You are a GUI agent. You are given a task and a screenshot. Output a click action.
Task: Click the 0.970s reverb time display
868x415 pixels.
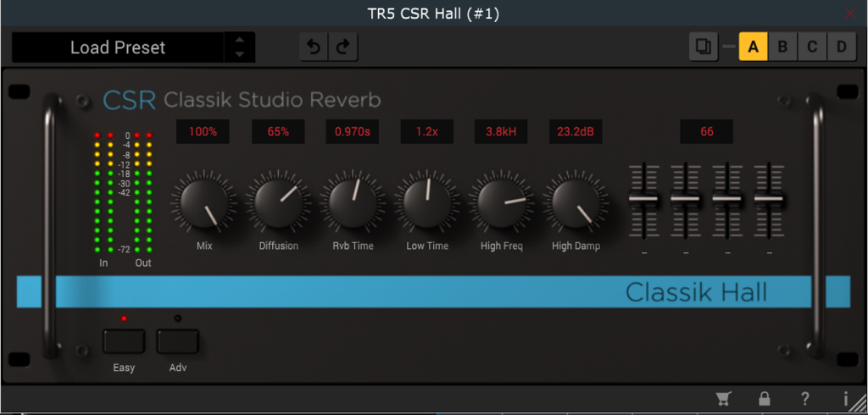tap(352, 131)
